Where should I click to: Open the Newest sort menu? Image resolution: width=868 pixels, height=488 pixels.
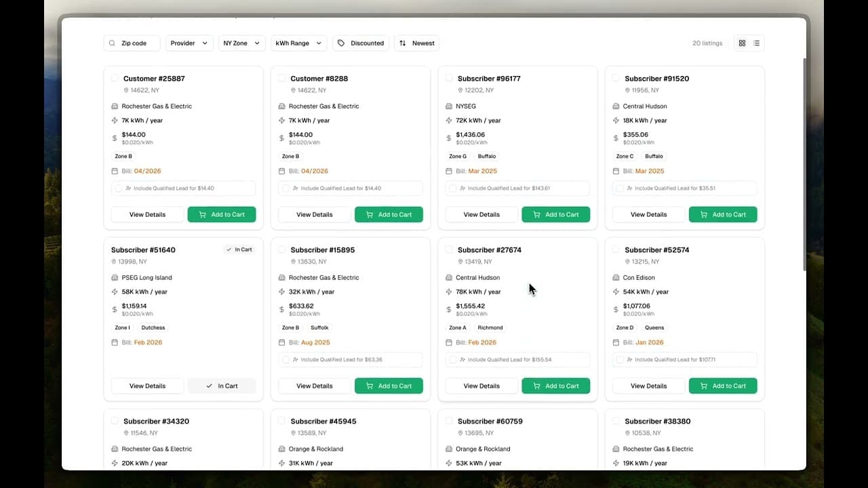417,43
